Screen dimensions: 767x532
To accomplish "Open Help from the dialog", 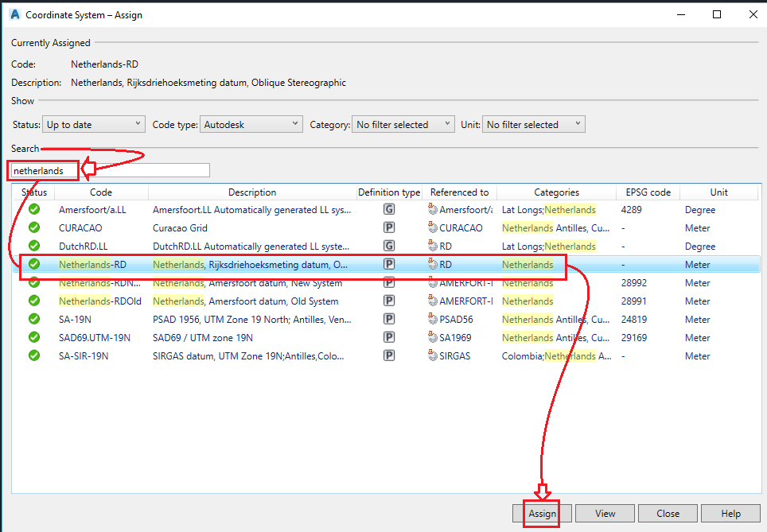I will click(730, 513).
